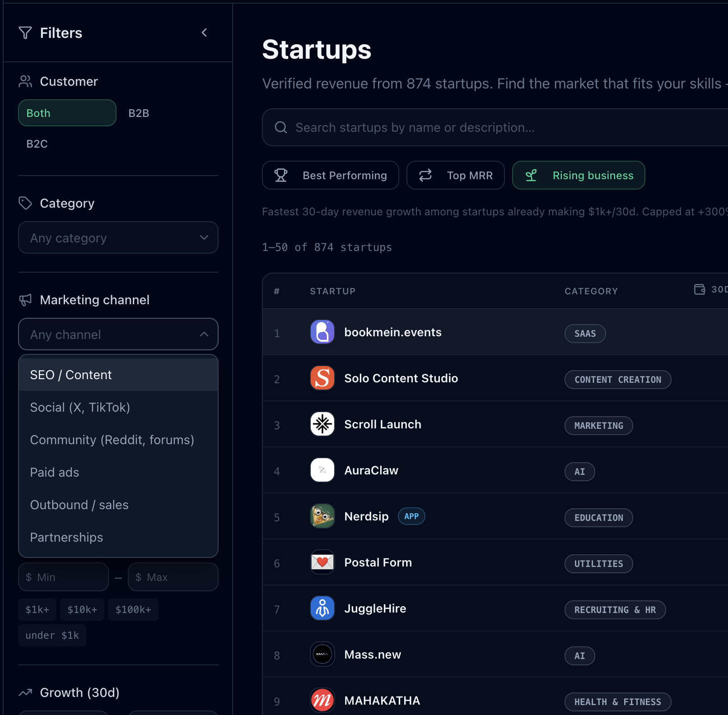The width and height of the screenshot is (728, 715).
Task: Click the search startups input field
Action: click(x=495, y=127)
